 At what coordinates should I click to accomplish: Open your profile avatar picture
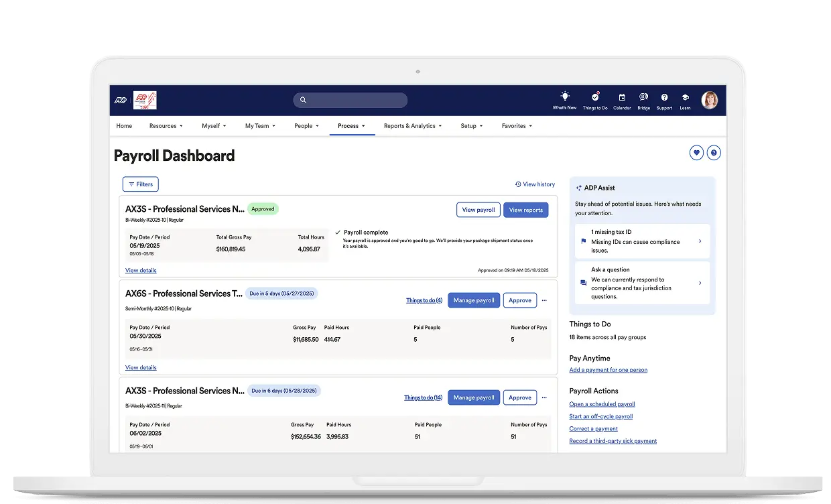pyautogui.click(x=709, y=100)
